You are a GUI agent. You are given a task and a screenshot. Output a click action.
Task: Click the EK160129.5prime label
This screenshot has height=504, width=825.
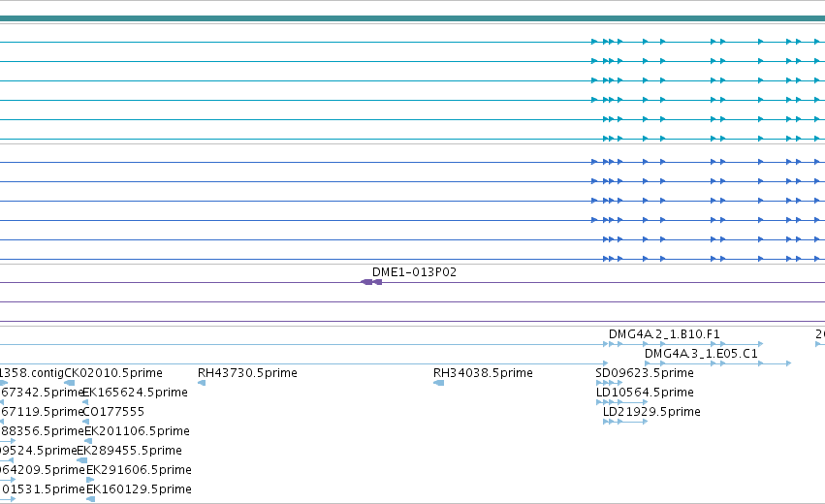click(x=139, y=489)
